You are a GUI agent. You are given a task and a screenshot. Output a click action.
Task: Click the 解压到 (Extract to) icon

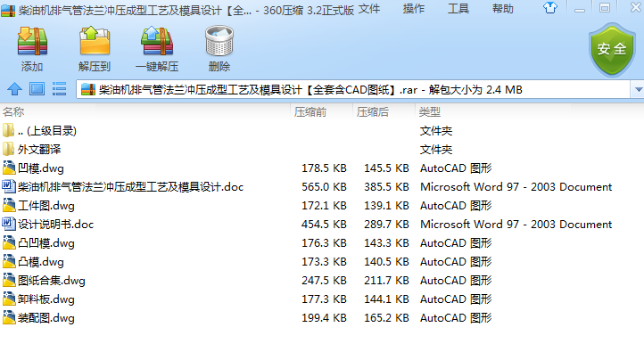(x=95, y=41)
